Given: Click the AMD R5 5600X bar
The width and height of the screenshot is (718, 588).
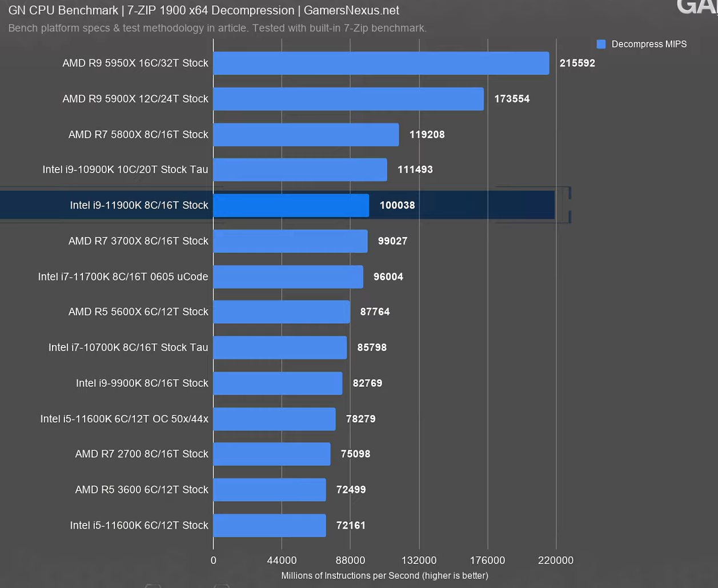Looking at the screenshot, I should [282, 312].
